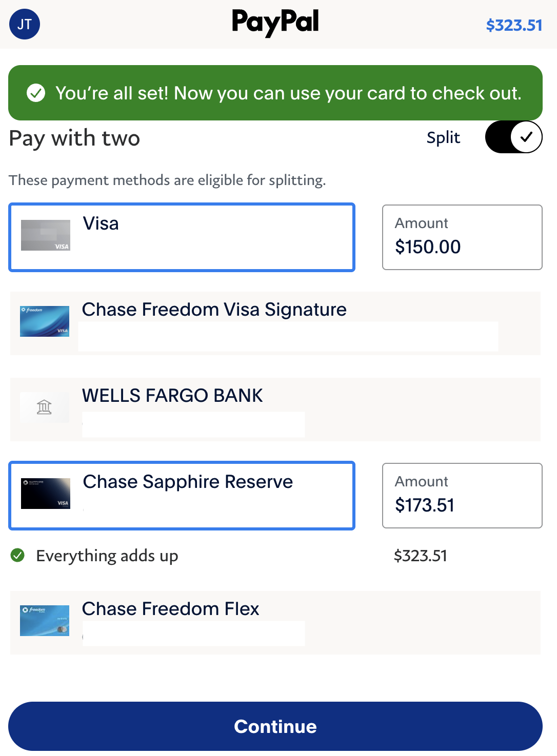Deselect the Visa payment method
Image resolution: width=557 pixels, height=756 pixels.
(x=182, y=237)
